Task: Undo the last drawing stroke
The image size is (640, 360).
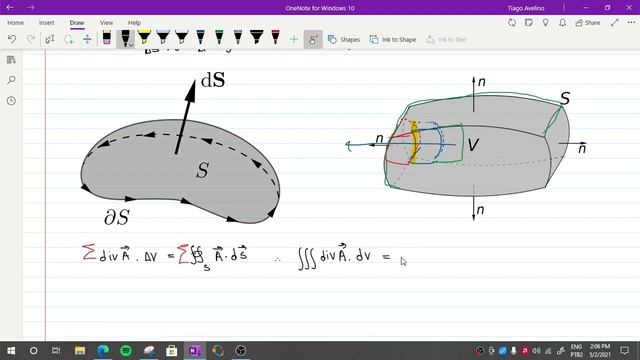Action: [12, 39]
